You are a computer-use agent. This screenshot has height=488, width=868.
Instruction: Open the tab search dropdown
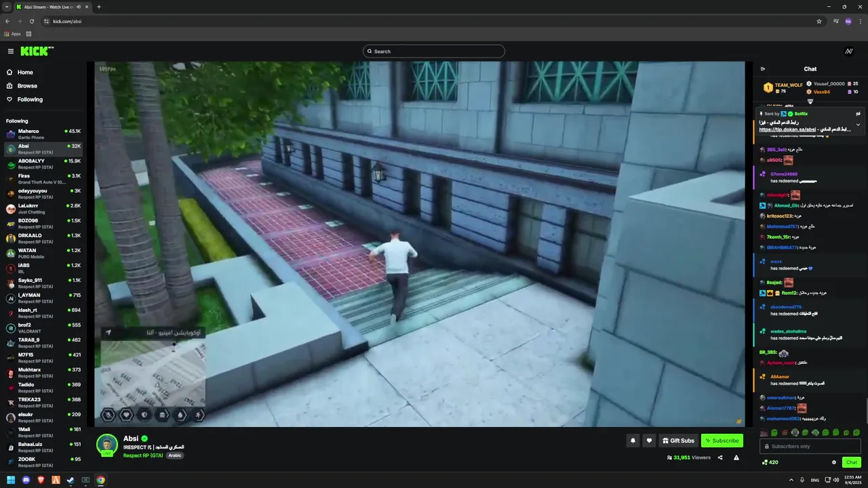pyautogui.click(x=7, y=7)
